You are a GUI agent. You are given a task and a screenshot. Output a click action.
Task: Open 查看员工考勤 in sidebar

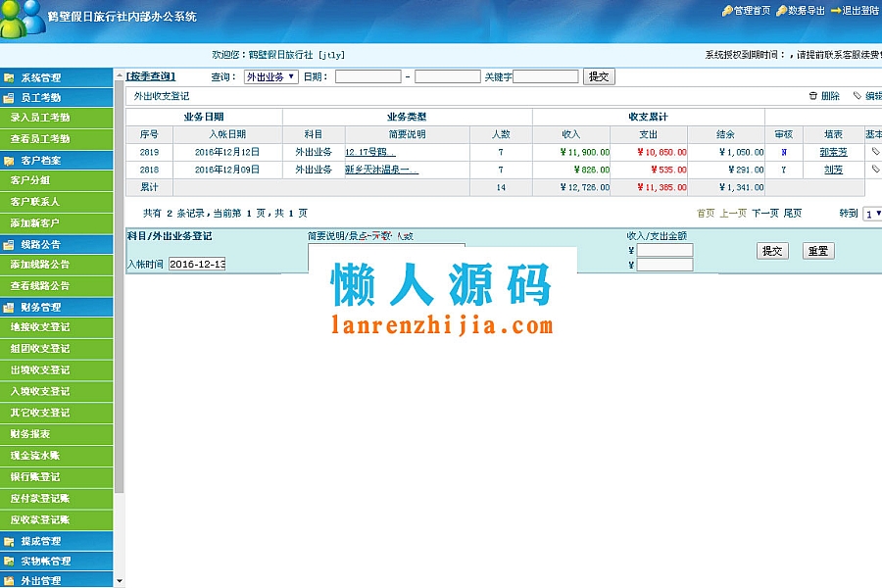[x=56, y=139]
